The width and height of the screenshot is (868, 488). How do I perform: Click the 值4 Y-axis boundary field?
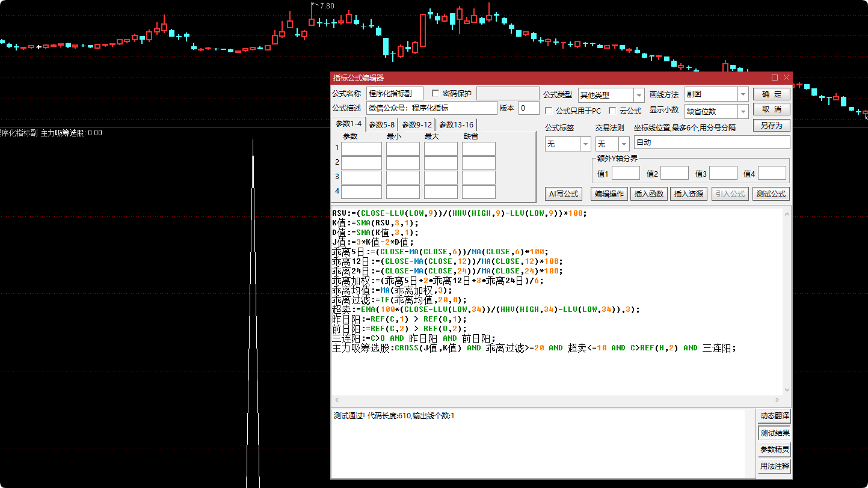(x=772, y=173)
